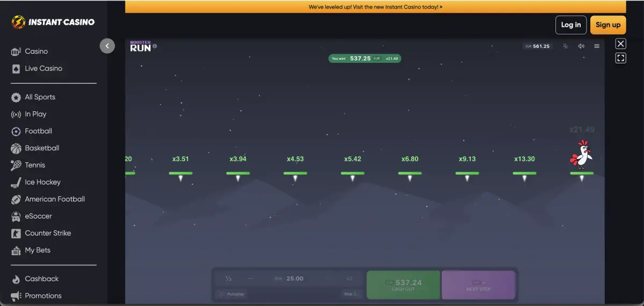
Task: Open the eSoccer link
Action: [39, 216]
